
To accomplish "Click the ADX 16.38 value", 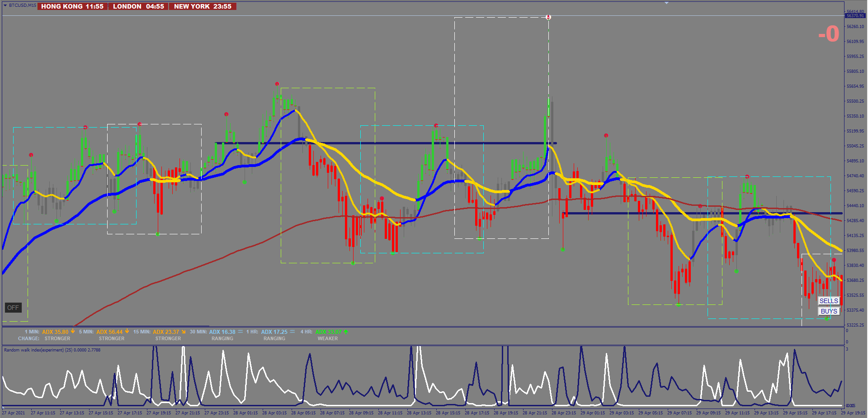I will click(222, 332).
